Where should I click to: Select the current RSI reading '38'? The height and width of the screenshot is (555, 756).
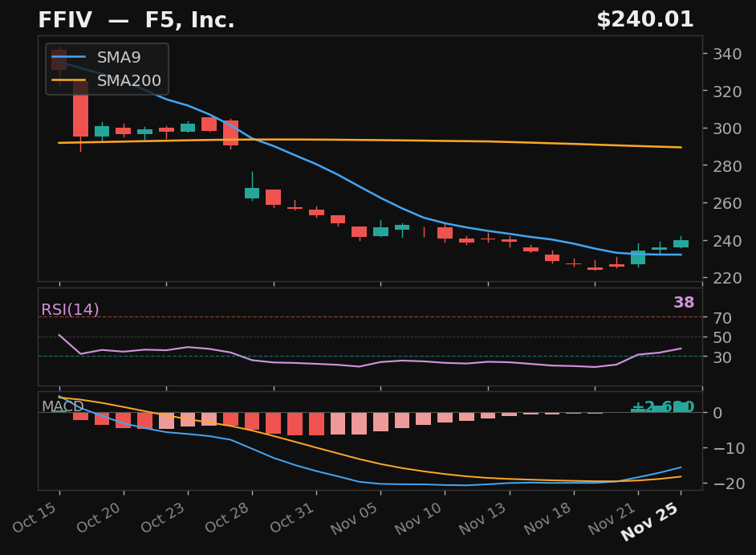point(684,303)
